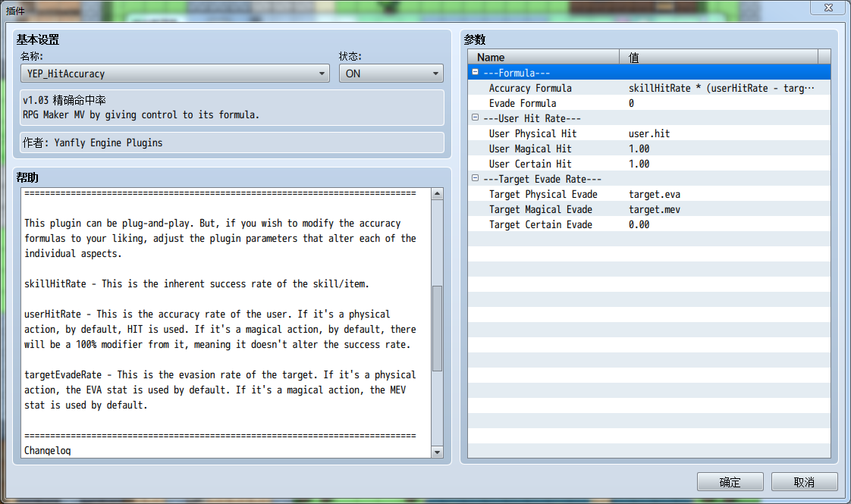Open the plugin name dropdown YEP_HitAccuracy
The image size is (851, 504).
(174, 74)
